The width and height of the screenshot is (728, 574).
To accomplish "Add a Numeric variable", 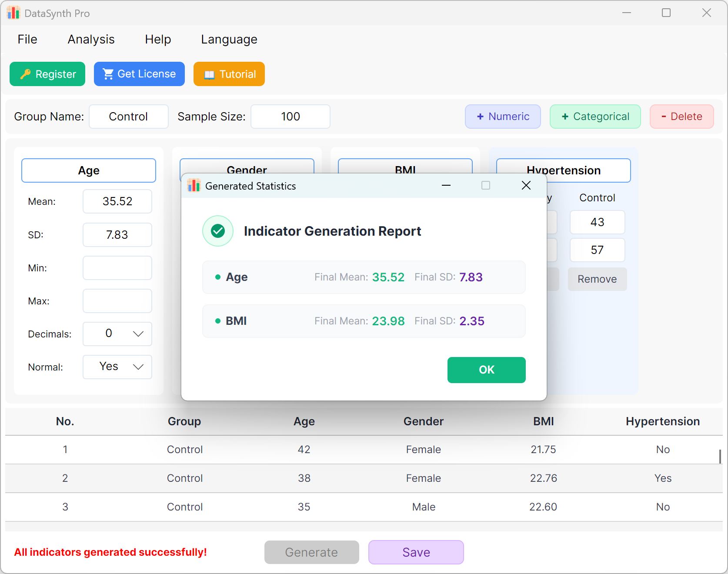I will click(503, 117).
